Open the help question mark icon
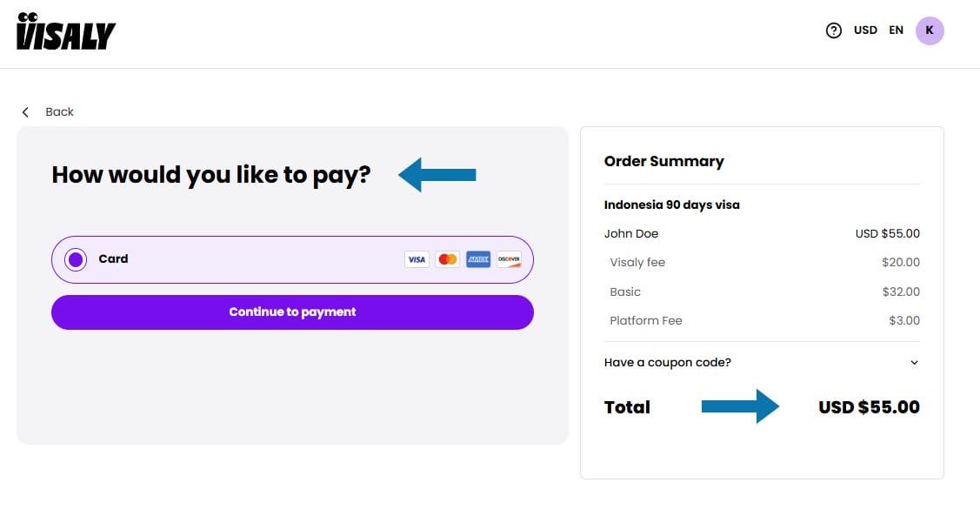The height and width of the screenshot is (523, 980). 833,30
